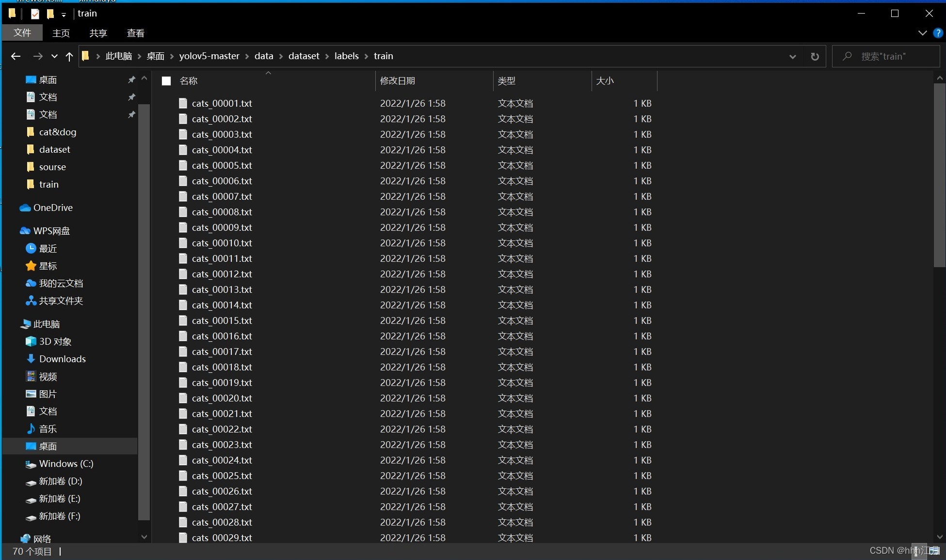Open Quick Access Toolbar customize dropdown
The image size is (946, 560).
pos(64,15)
